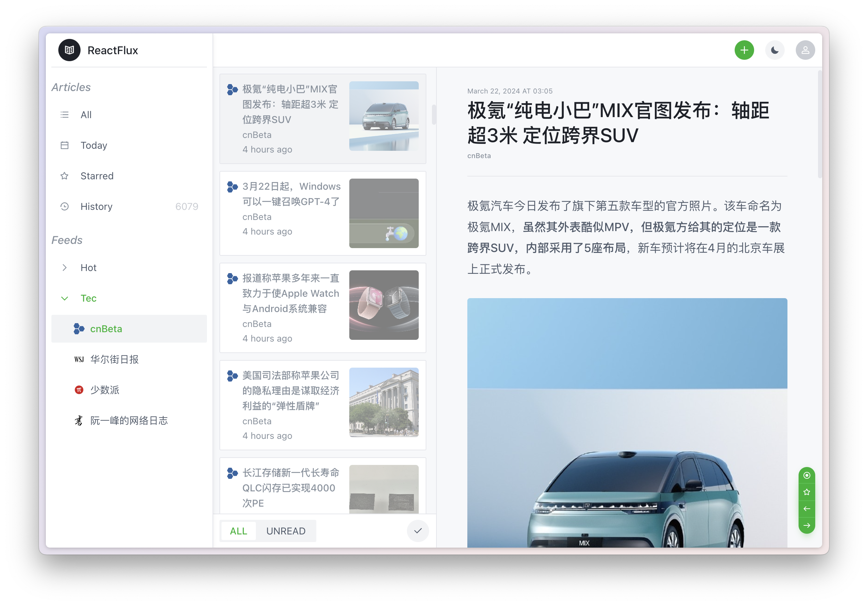868x606 pixels.
Task: Open the History section
Action: [97, 206]
